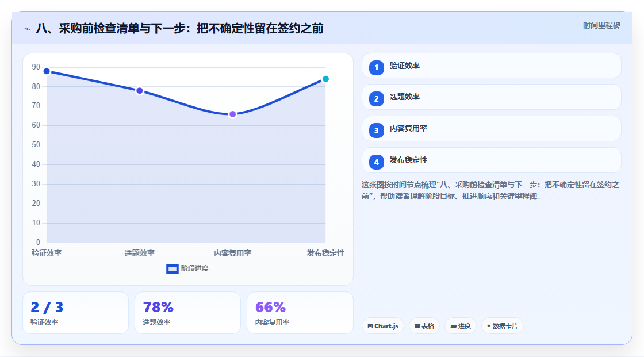Select the 验证效率 data point on chart
The width and height of the screenshot is (644, 357).
[x=47, y=71]
